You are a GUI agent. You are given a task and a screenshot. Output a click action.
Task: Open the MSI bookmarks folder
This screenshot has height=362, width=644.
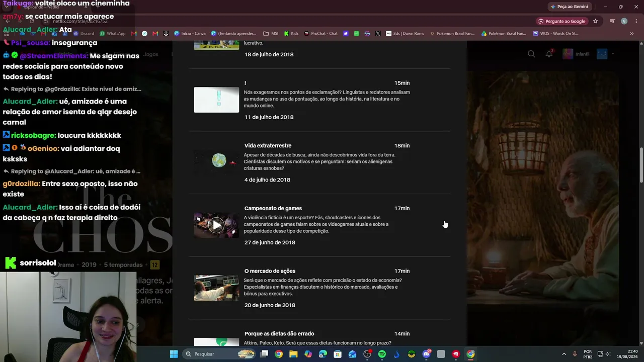pyautogui.click(x=271, y=34)
